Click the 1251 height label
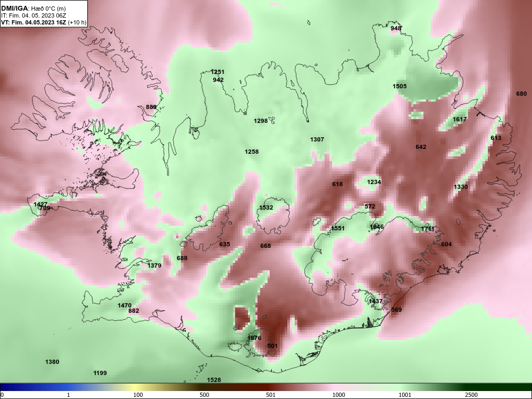 pyautogui.click(x=218, y=72)
